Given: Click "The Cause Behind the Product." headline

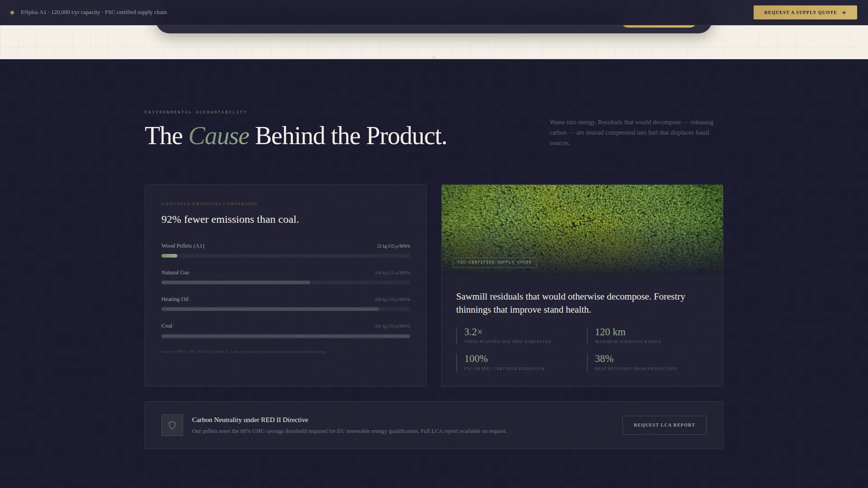Looking at the screenshot, I should (x=296, y=136).
